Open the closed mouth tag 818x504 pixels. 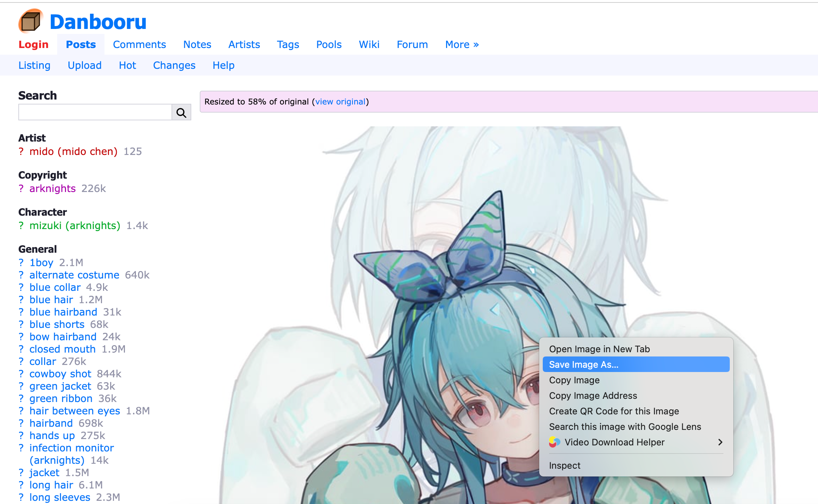coord(62,349)
